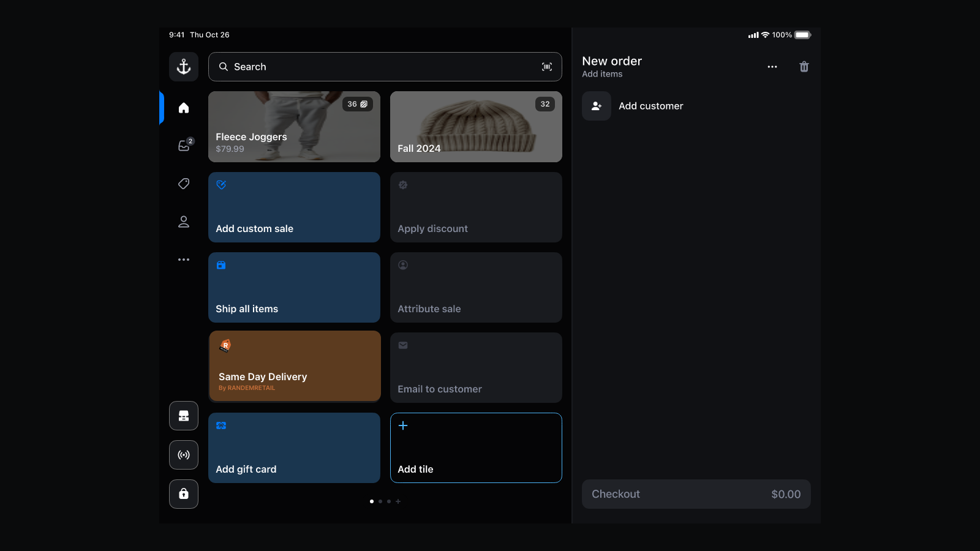980x551 pixels.
Task: Open the Home tab in sidebar
Action: pos(184,108)
